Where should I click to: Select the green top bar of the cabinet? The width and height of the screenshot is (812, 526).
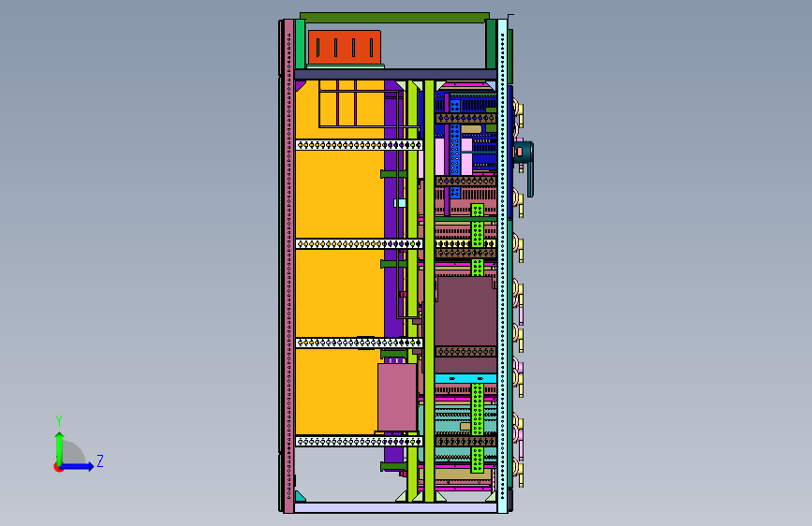point(394,18)
